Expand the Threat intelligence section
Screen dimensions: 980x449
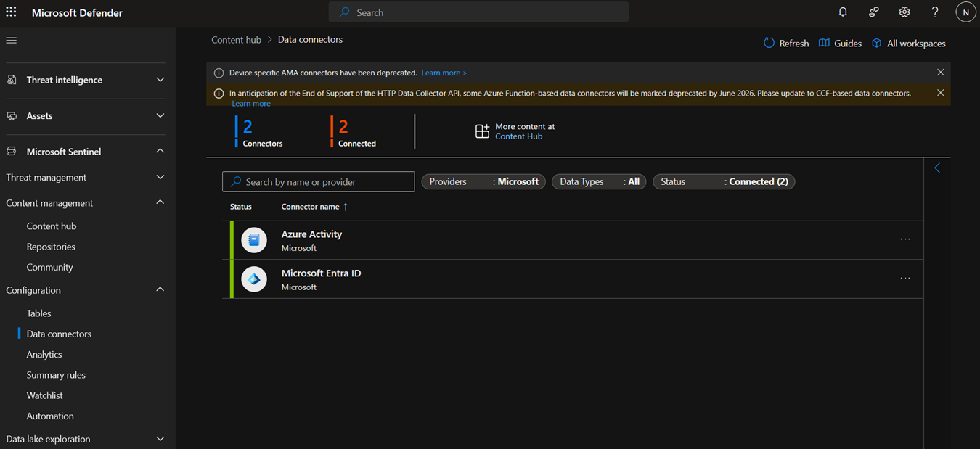[x=160, y=80]
